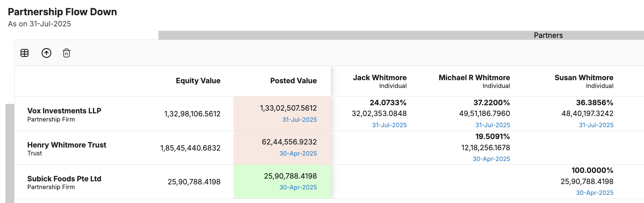644x203 pixels.
Task: Click the Jack Whitmore column header
Action: pos(379,78)
